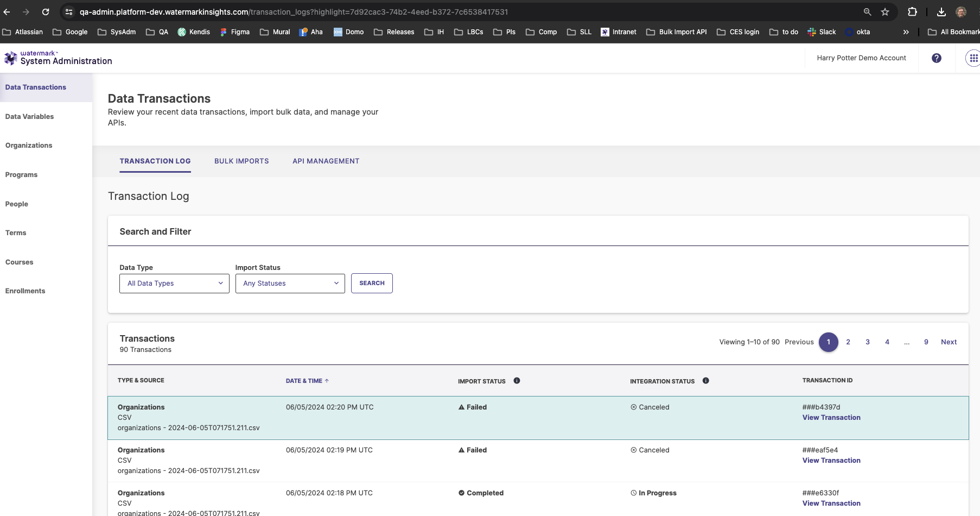Viewport: 980px width, 516px height.
Task: Open the Figma bookmark
Action: pos(234,32)
